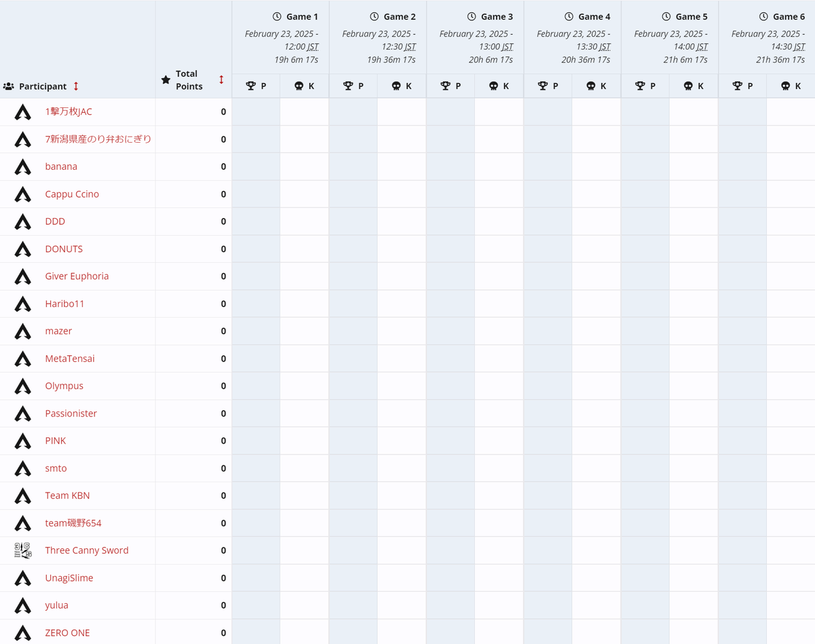Image resolution: width=815 pixels, height=644 pixels.
Task: Click Three Canny Sword team logo
Action: pos(23,550)
